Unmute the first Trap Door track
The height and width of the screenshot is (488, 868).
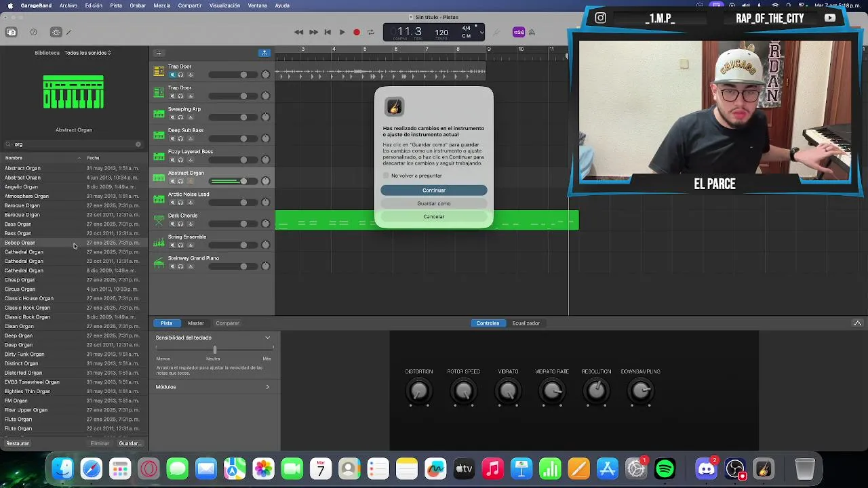[x=172, y=75]
